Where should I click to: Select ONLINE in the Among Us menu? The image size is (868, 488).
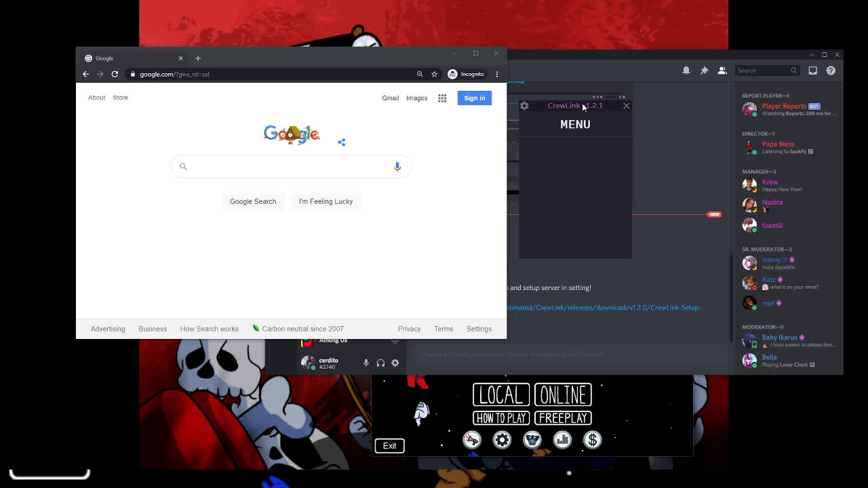click(x=563, y=394)
